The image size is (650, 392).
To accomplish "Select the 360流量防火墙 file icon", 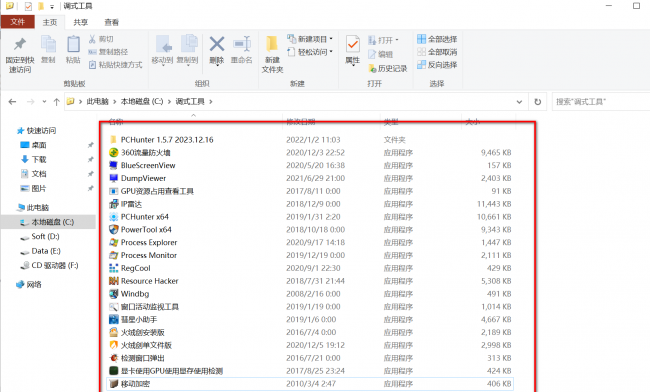I will click(114, 152).
